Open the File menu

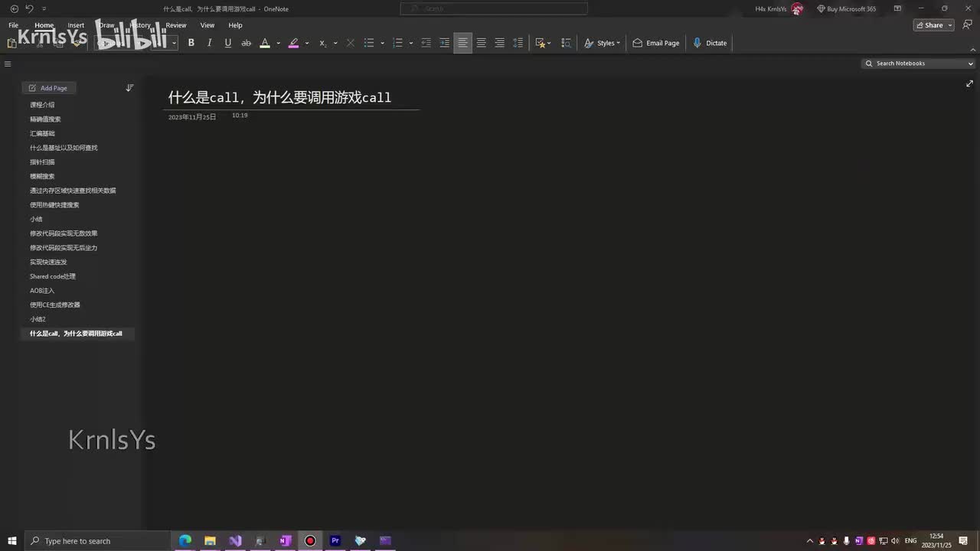click(x=13, y=25)
